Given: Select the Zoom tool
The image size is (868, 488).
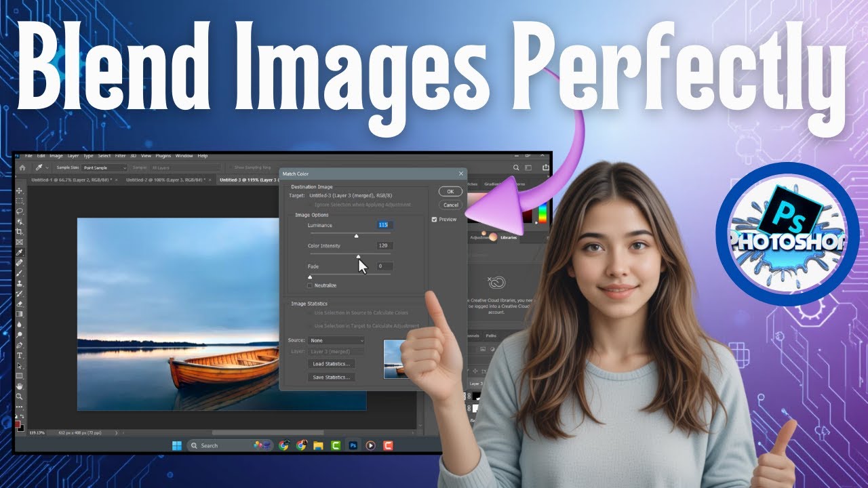Looking at the screenshot, I should point(20,396).
